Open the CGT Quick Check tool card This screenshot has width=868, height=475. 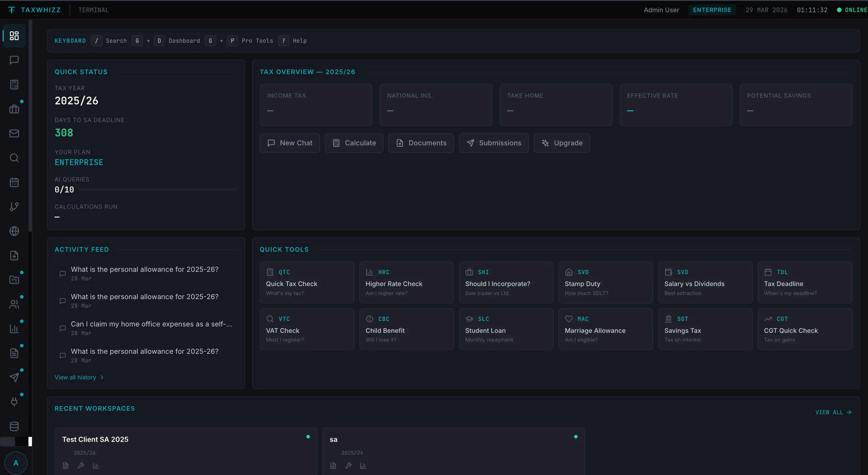(805, 329)
